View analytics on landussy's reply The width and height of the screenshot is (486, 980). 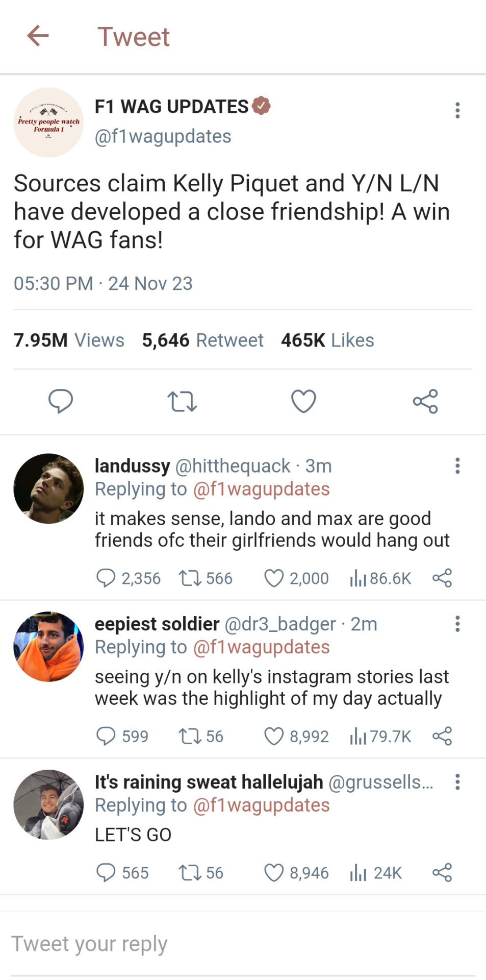pos(358,578)
